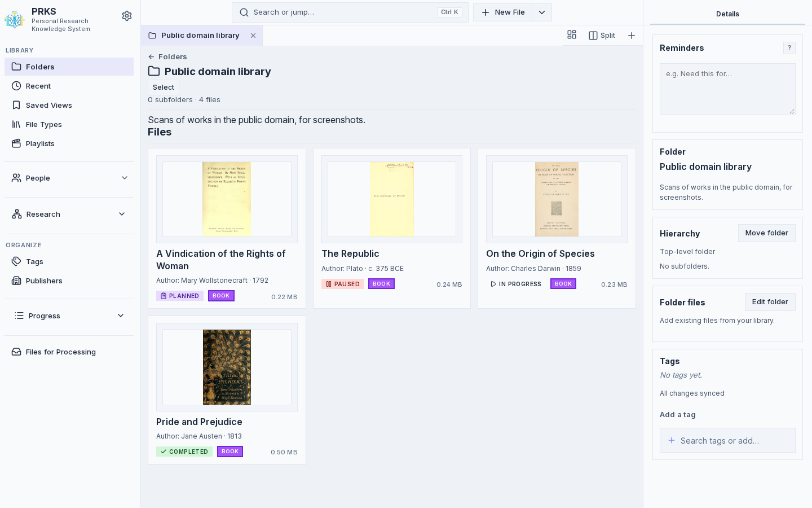Expand the People section chevron
This screenshot has width=812, height=508.
[x=125, y=178]
